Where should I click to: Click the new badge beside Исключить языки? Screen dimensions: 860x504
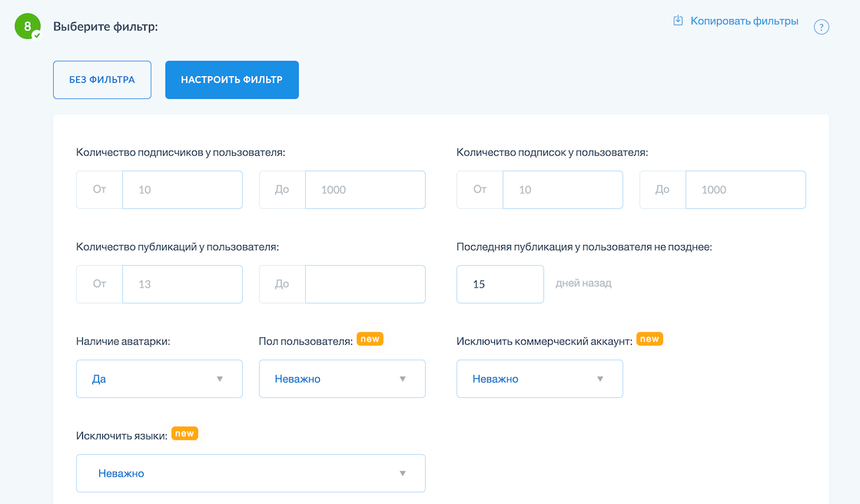184,433
